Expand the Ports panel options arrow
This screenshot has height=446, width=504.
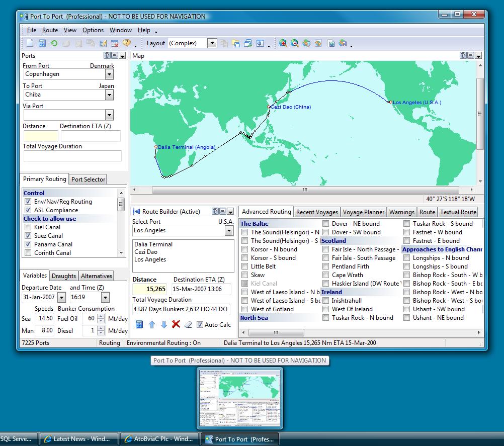point(122,56)
